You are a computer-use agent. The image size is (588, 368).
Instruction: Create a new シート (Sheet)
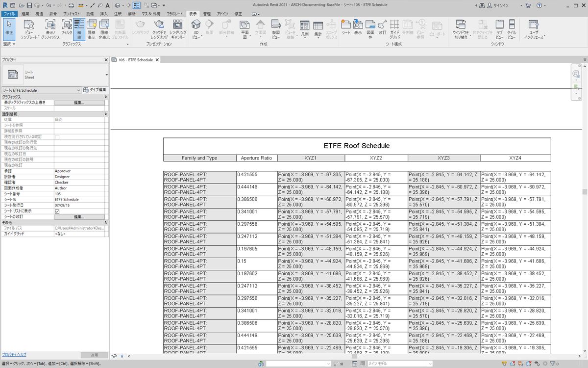346,28
